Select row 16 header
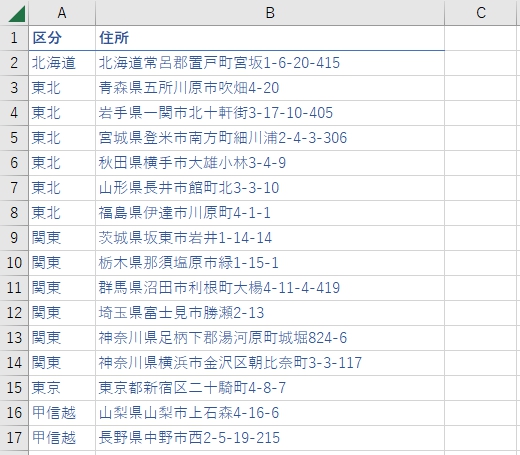This screenshot has width=520, height=455. [14, 413]
